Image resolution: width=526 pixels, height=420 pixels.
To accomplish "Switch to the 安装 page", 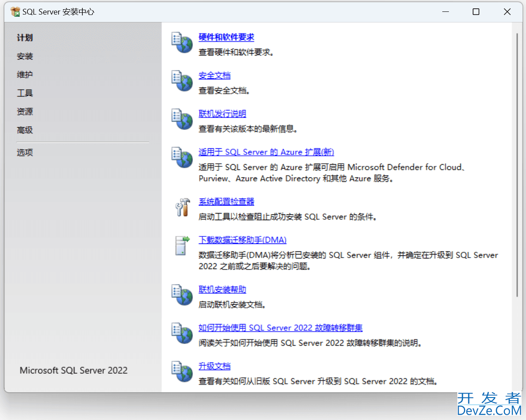I will (x=25, y=56).
